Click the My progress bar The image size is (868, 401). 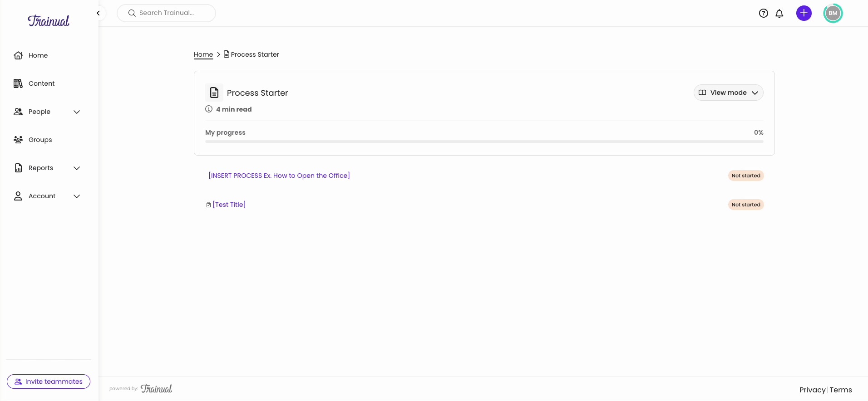[x=484, y=142]
